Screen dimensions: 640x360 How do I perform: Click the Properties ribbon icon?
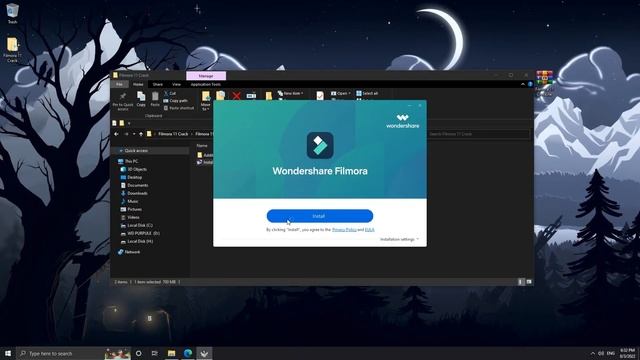point(320,96)
